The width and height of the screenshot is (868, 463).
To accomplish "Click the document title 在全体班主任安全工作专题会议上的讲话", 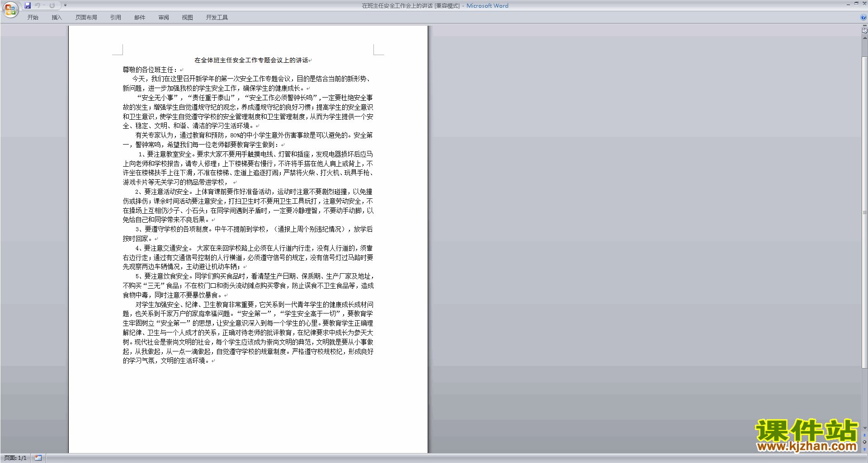I will [251, 60].
